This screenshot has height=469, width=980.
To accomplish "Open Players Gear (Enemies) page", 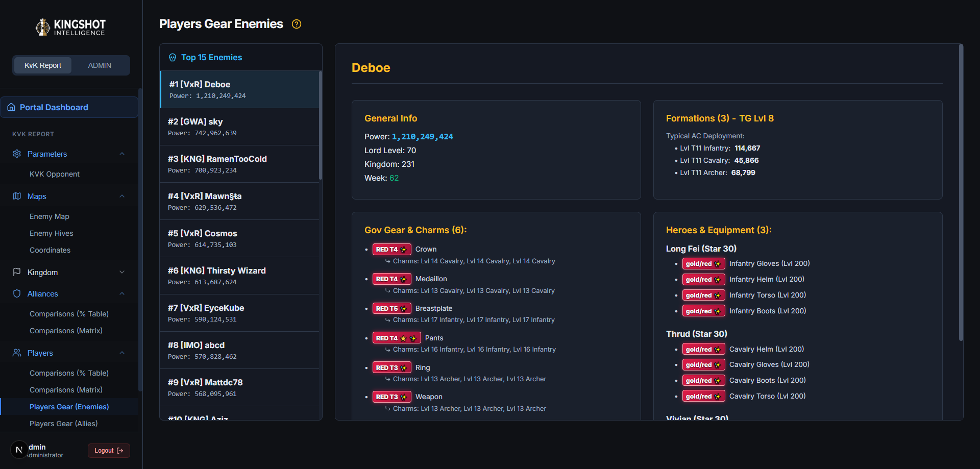I will 69,407.
